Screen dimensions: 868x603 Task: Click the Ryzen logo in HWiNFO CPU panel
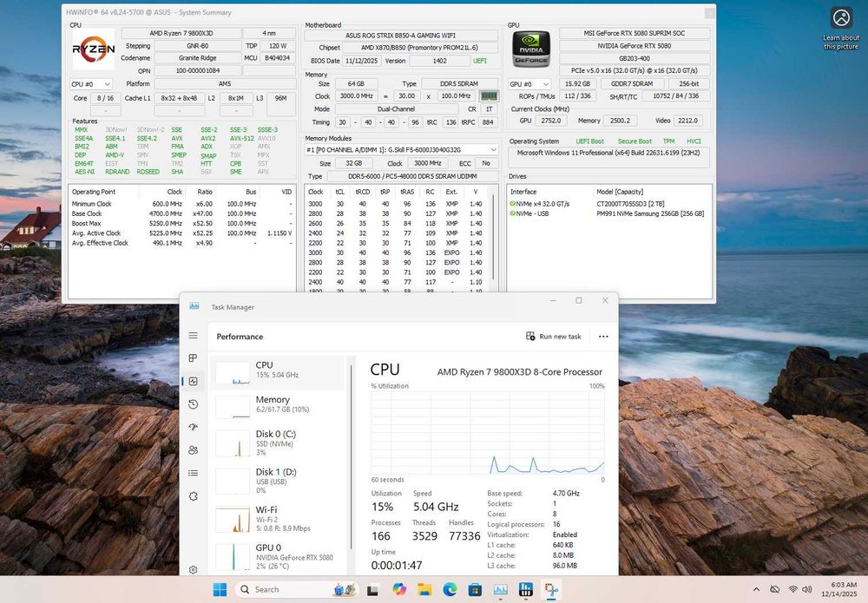click(x=94, y=49)
